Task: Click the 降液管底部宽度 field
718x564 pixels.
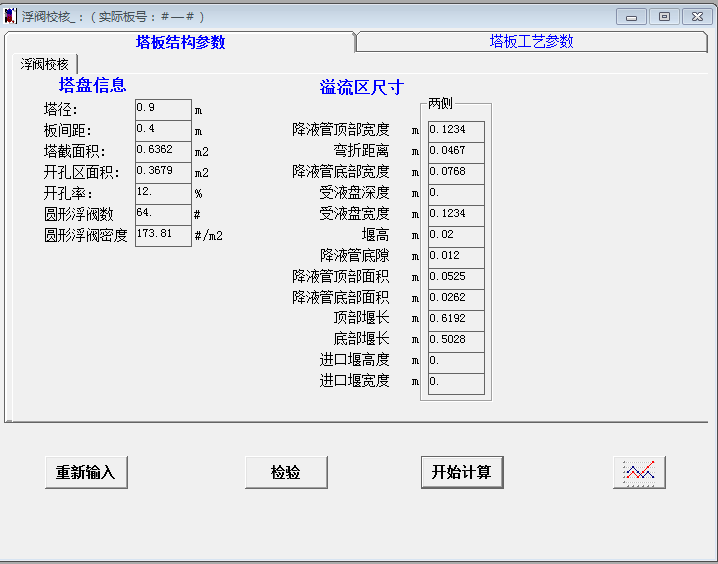Action: (456, 174)
